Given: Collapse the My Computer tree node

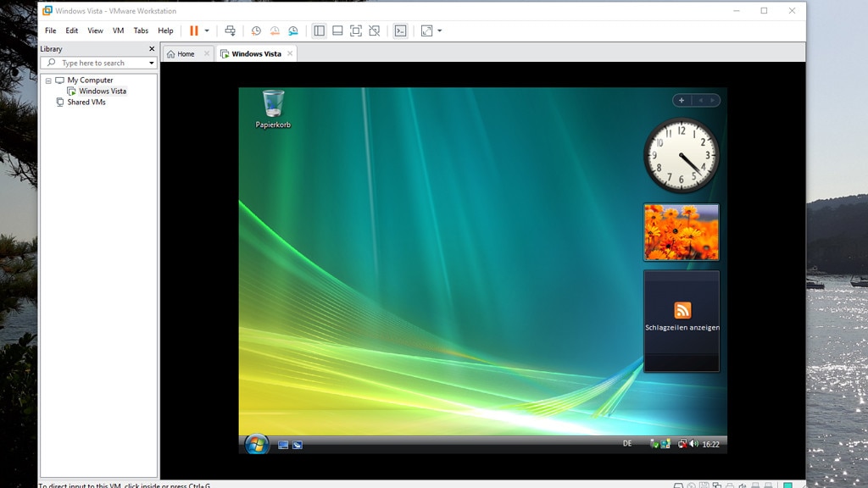Looking at the screenshot, I should (48, 80).
